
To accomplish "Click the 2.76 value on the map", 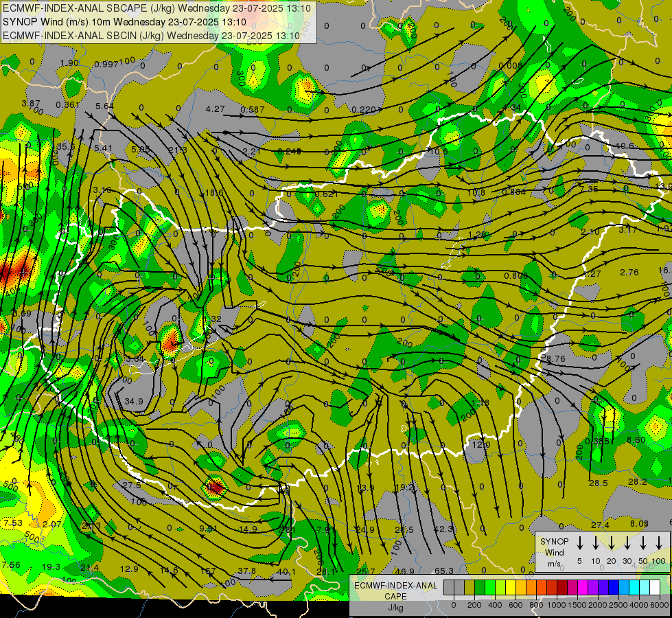I will pyautogui.click(x=629, y=273).
